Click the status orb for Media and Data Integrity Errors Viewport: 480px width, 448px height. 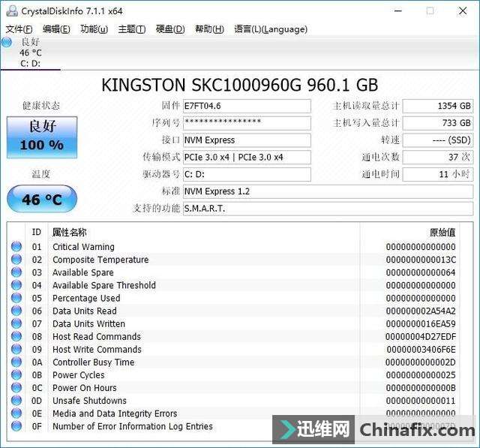(16, 413)
